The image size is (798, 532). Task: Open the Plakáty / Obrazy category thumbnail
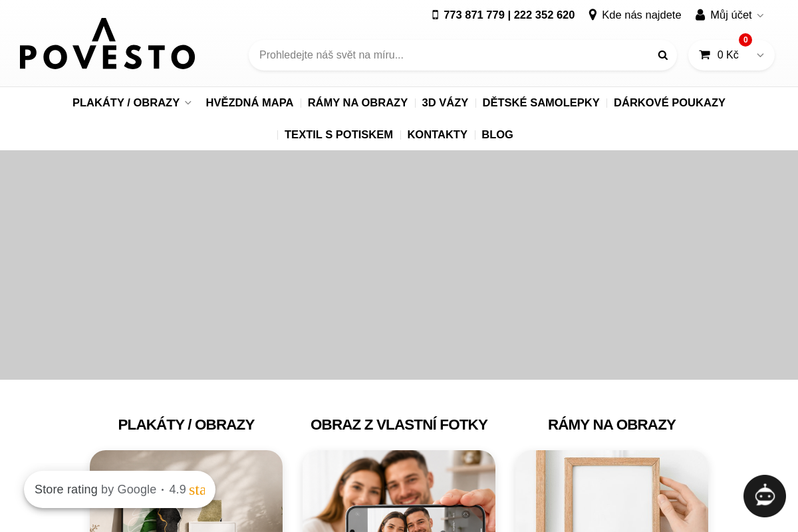pyautogui.click(x=186, y=491)
